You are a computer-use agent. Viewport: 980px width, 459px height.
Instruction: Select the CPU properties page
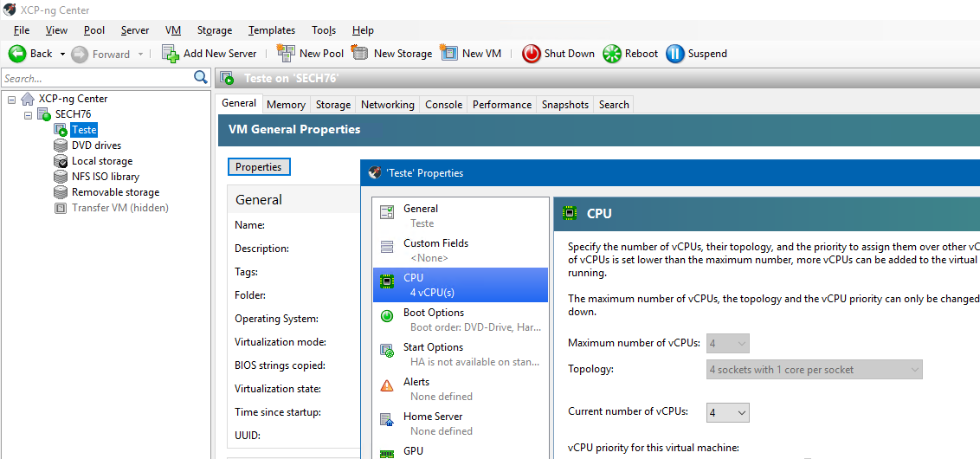(x=460, y=285)
